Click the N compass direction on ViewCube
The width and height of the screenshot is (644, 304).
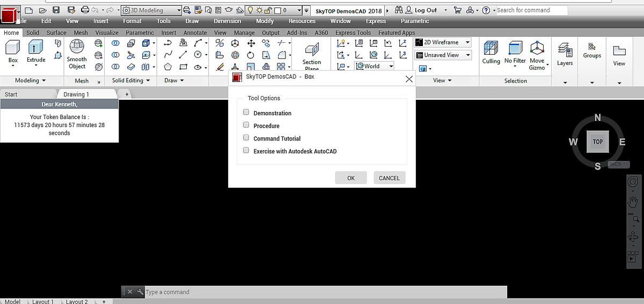[598, 118]
